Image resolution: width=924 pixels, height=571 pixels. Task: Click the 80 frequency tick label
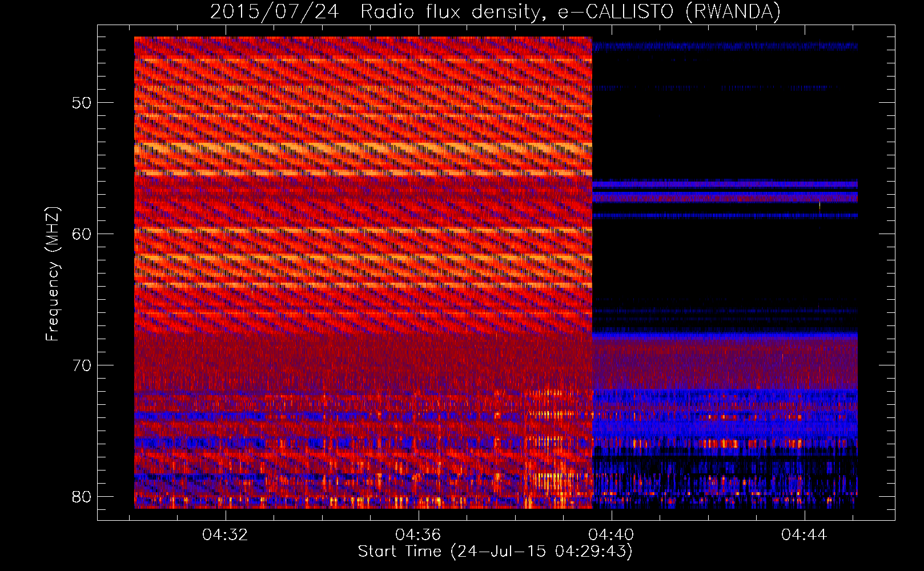(82, 497)
